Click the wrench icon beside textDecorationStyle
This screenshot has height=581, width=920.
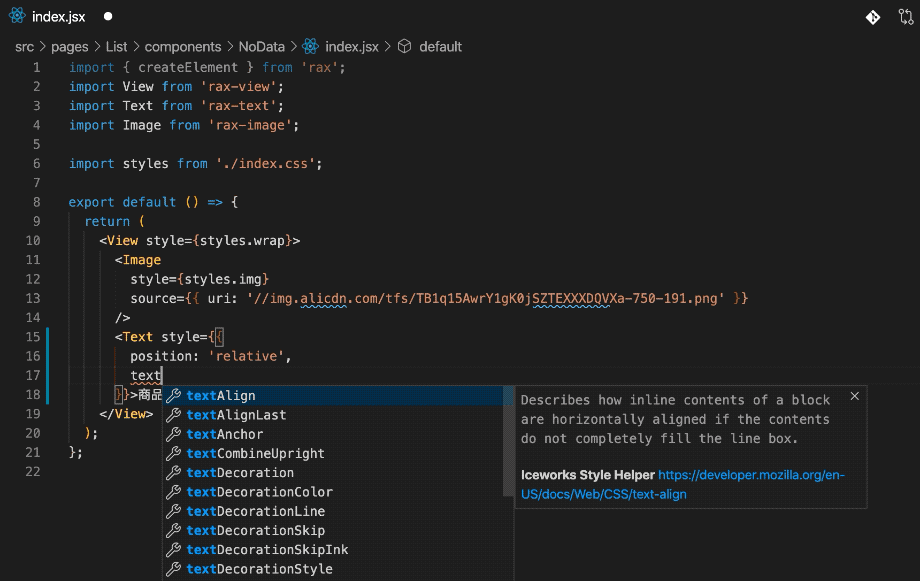pyautogui.click(x=173, y=569)
